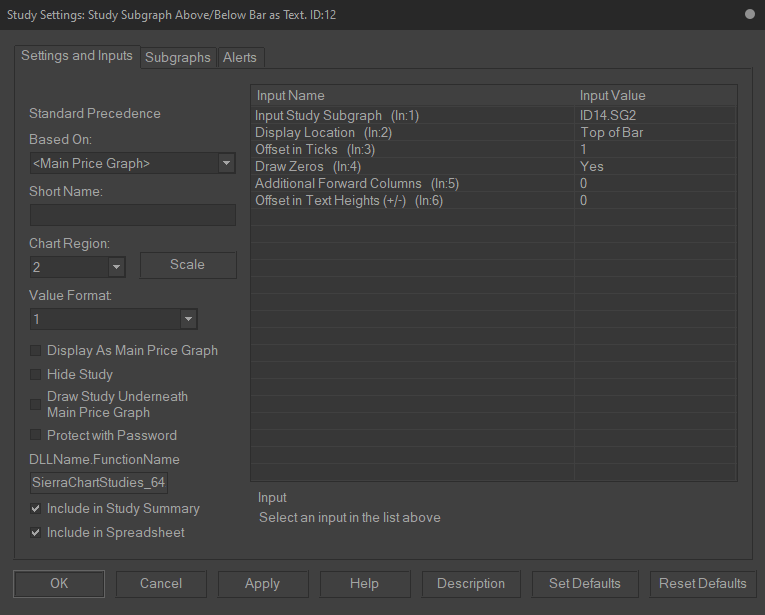Click the Draw Zeros input value
Viewport: 765px width, 615px height.
point(654,167)
